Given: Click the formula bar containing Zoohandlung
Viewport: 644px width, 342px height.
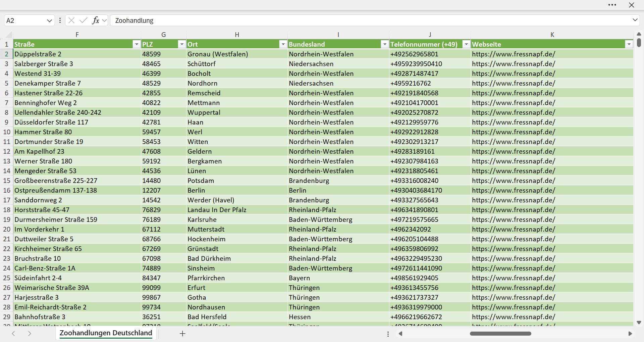Looking at the screenshot, I should [x=371, y=20].
